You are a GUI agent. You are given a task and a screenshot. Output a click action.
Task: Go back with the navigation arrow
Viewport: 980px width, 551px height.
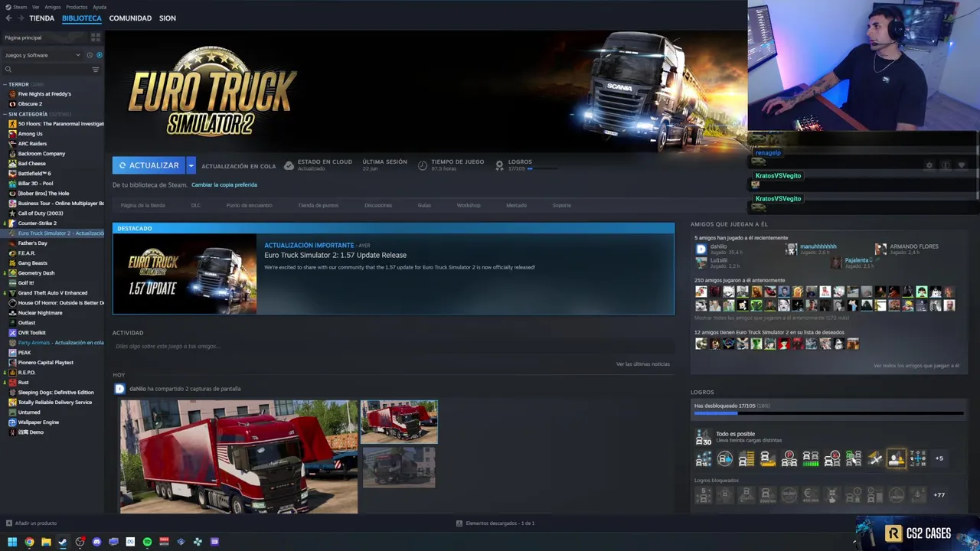point(8,18)
